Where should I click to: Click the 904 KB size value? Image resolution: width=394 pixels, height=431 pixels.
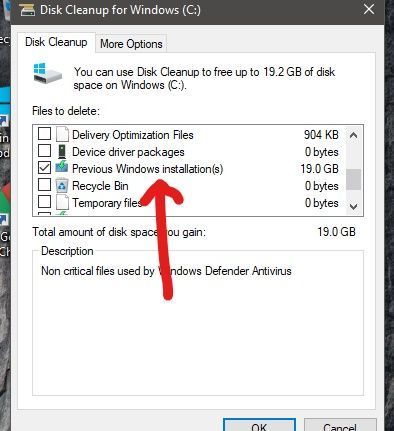[321, 135]
